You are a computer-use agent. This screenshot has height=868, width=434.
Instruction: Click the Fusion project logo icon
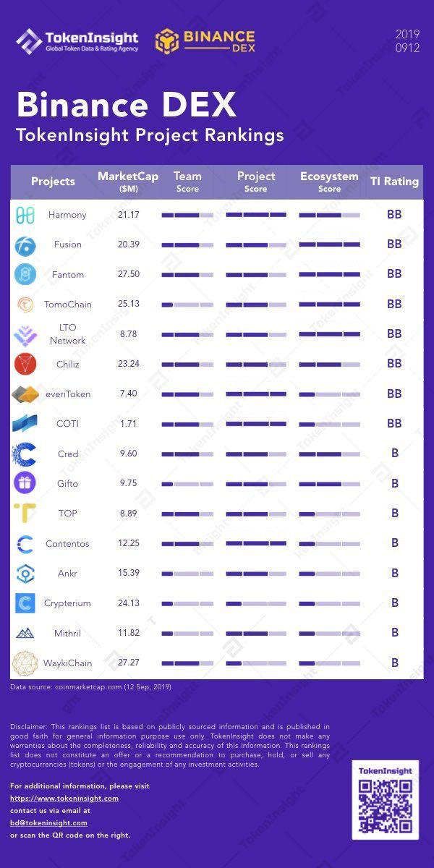pyautogui.click(x=25, y=245)
